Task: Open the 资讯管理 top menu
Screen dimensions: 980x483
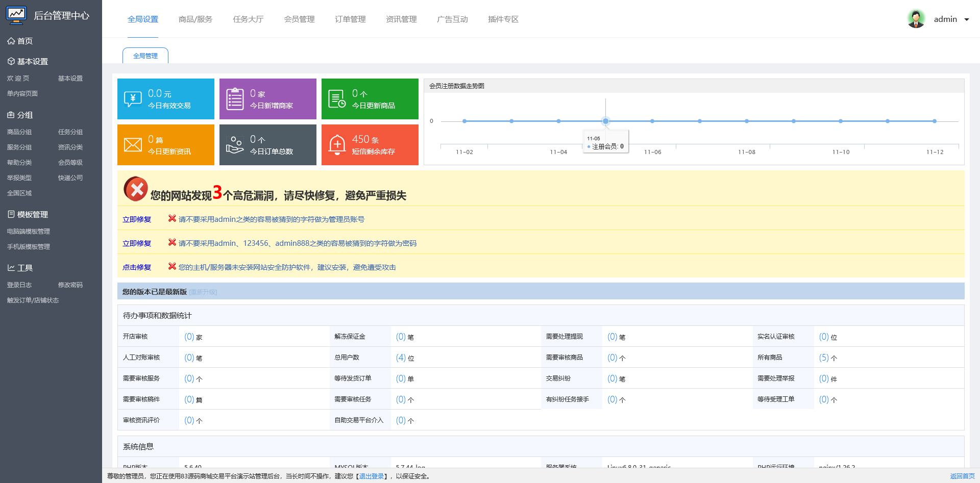Action: [401, 19]
